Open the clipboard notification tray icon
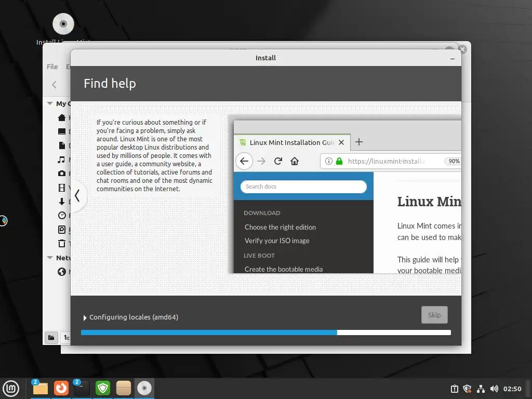532x399 pixels. [x=454, y=389]
